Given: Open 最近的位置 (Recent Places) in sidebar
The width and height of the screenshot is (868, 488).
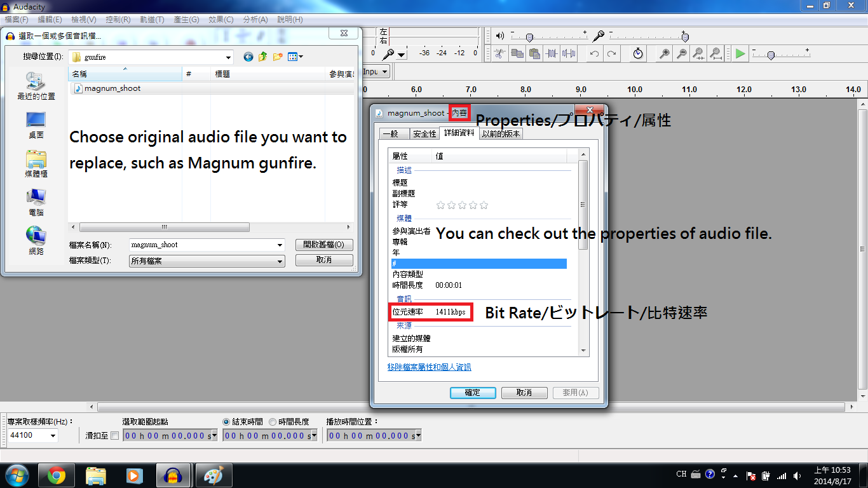Looking at the screenshot, I should (x=36, y=86).
